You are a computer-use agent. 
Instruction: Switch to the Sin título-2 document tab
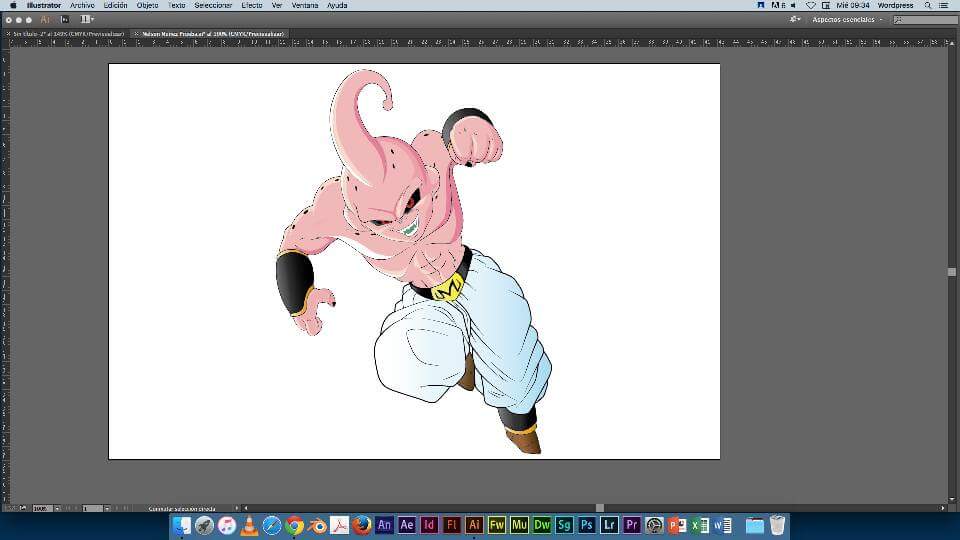click(x=69, y=34)
